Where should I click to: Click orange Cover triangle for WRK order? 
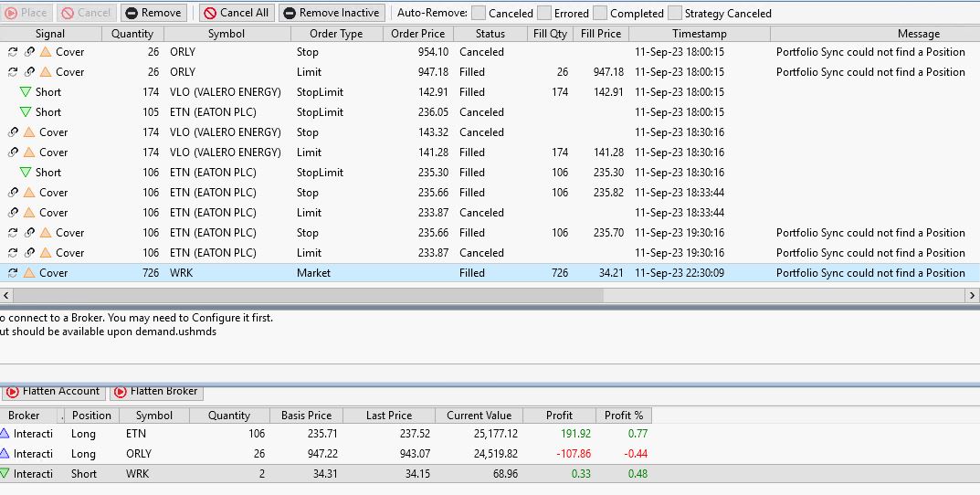point(29,273)
